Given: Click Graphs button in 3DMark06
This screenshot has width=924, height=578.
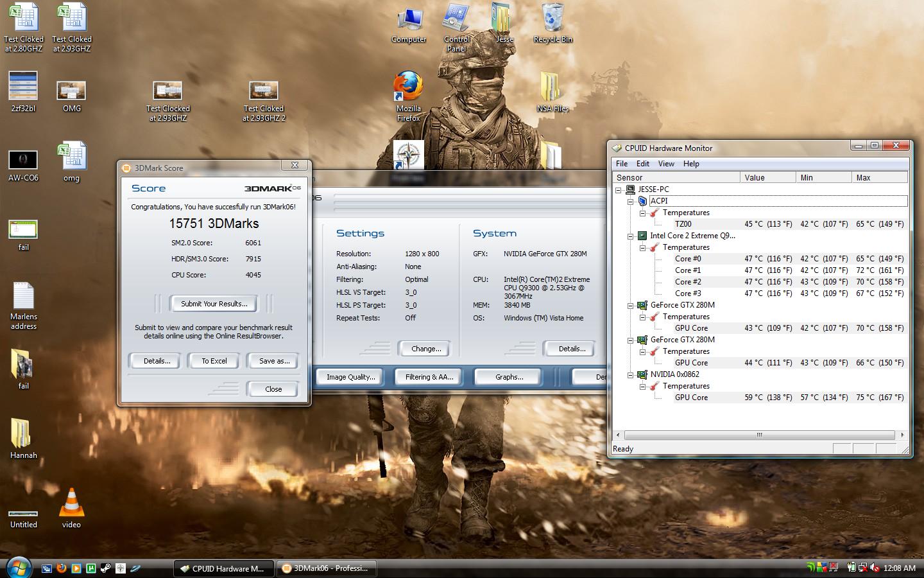Looking at the screenshot, I should (509, 377).
